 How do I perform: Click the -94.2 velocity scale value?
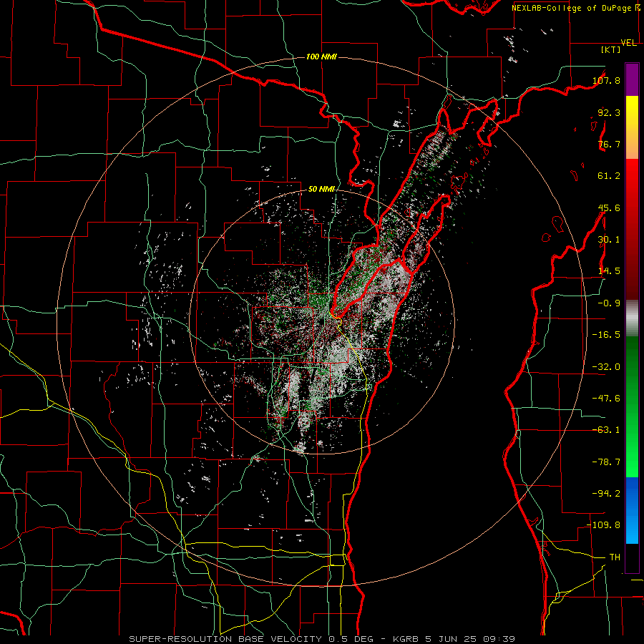[x=606, y=494]
